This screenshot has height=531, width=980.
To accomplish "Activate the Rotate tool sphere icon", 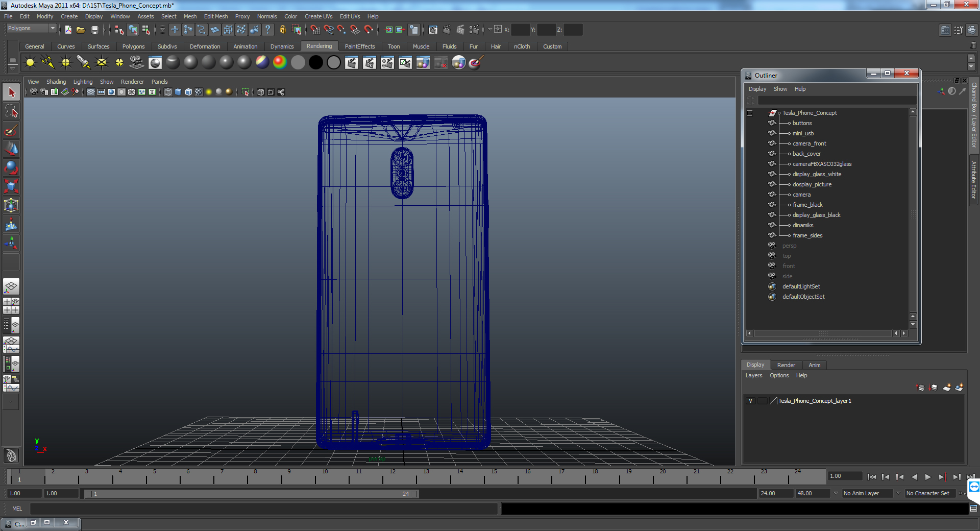I will pyautogui.click(x=11, y=167).
